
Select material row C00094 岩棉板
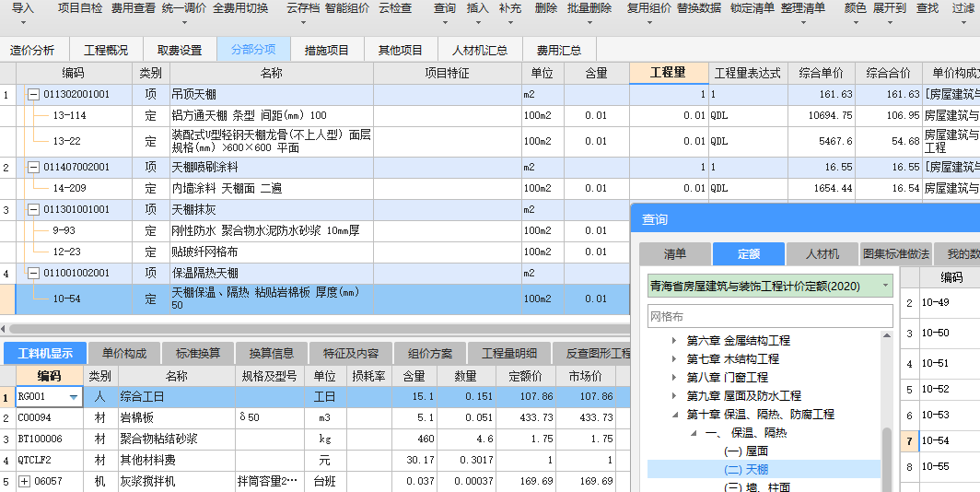[315, 418]
